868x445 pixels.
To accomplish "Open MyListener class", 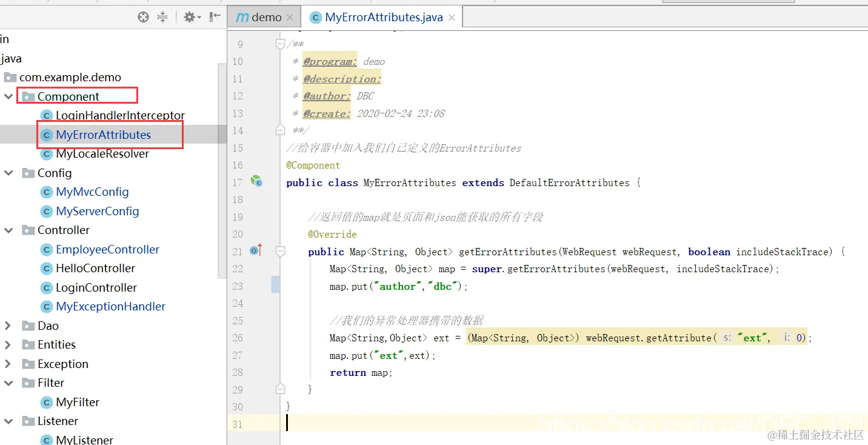I will [x=84, y=440].
